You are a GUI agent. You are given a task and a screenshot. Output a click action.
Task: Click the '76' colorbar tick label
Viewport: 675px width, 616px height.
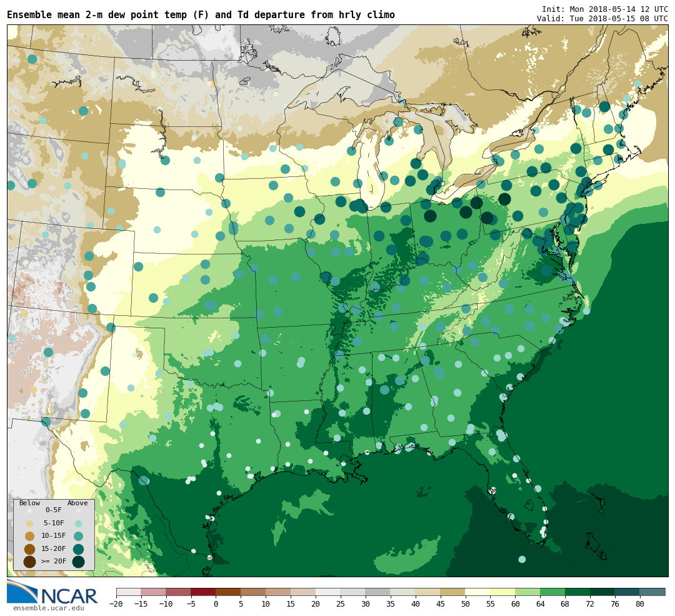(615, 604)
